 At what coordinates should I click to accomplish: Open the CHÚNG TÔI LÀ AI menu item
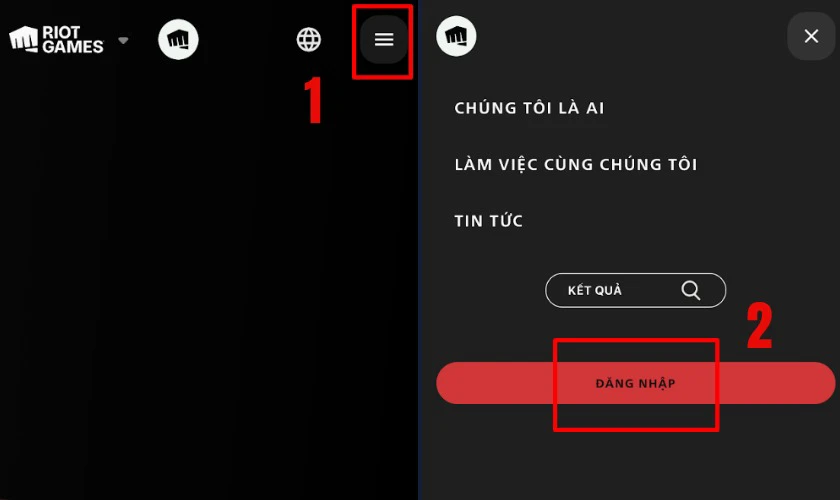click(529, 108)
